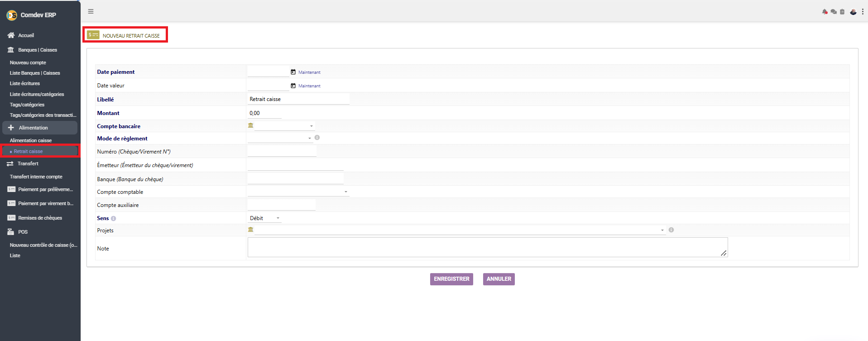Image resolution: width=868 pixels, height=341 pixels.
Task: Click info icon beside Mode de règlement
Action: point(317,138)
